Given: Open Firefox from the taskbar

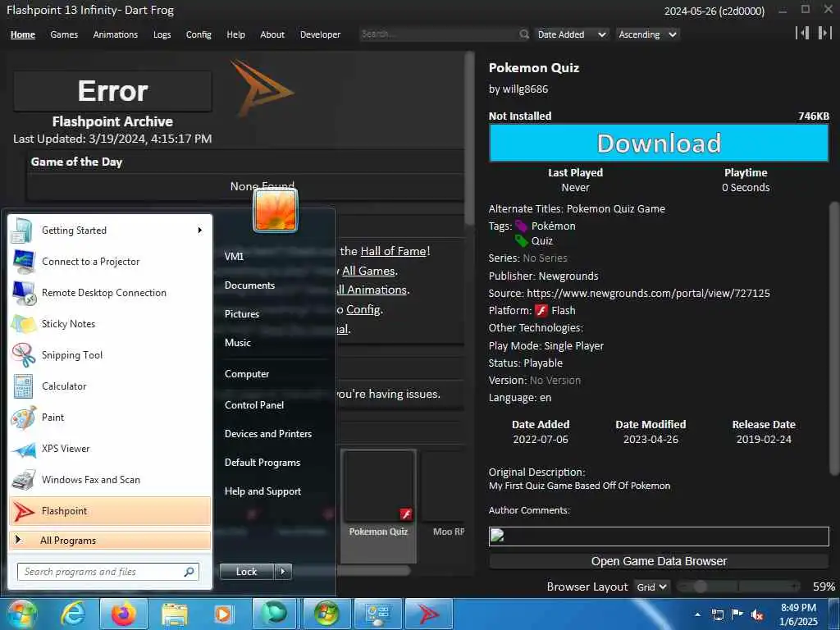Looking at the screenshot, I should tap(123, 614).
